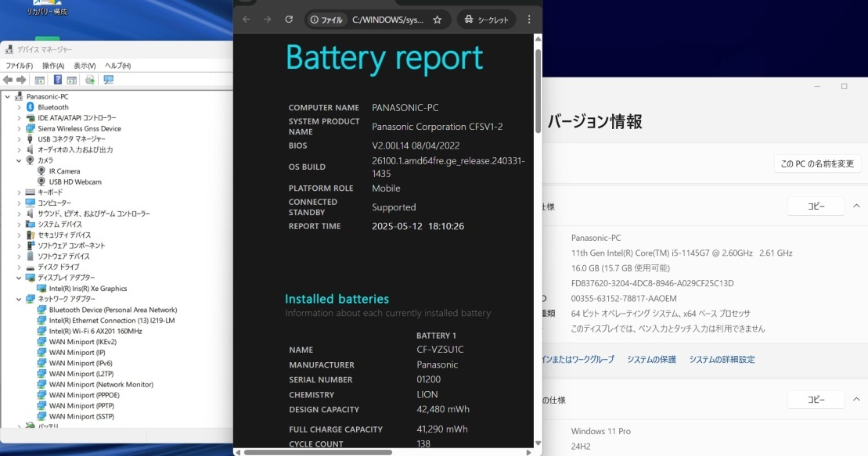Collapse Windows specifications section chevron

pyautogui.click(x=856, y=400)
